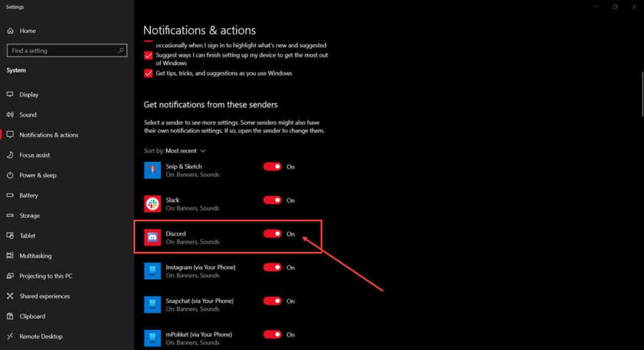Open Discord sender name text

176,234
